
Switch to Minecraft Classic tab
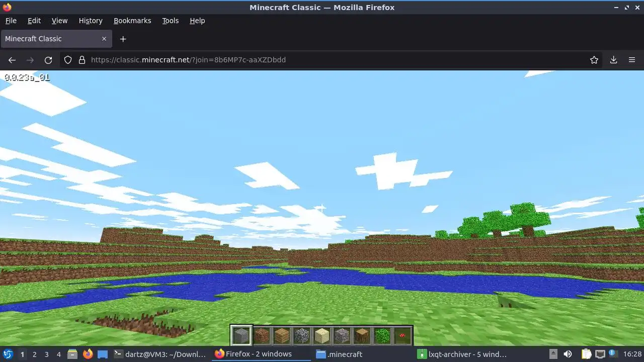click(x=57, y=39)
